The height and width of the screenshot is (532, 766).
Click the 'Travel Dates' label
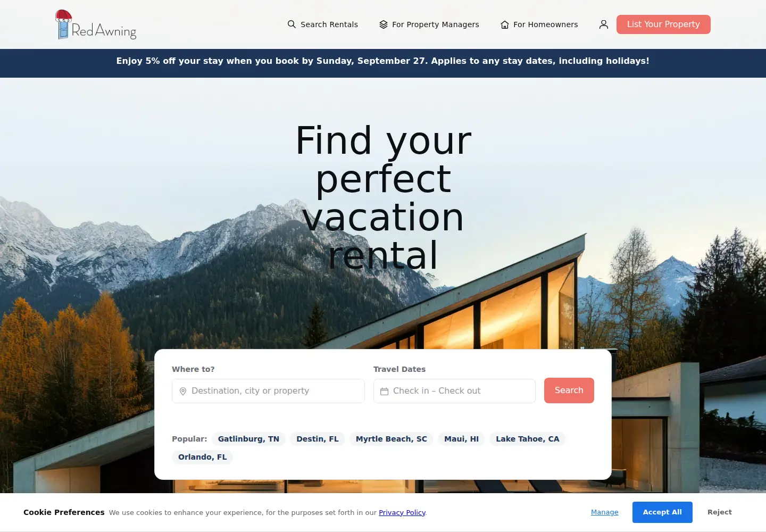click(399, 369)
